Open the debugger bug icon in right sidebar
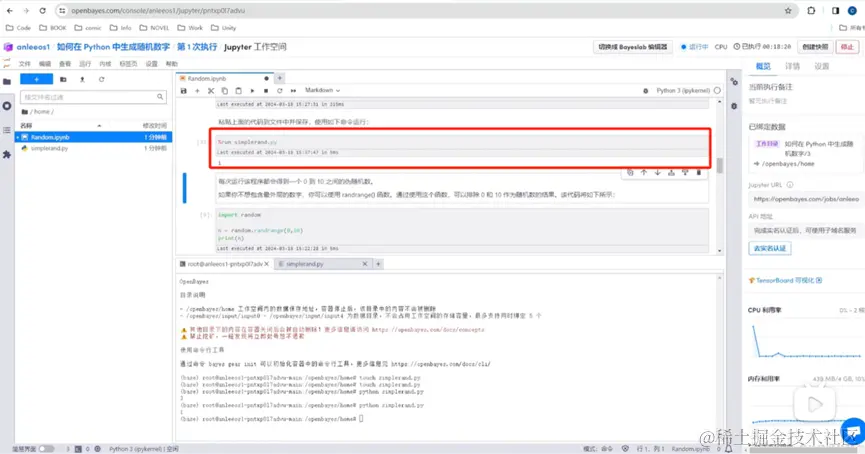Screen dimensions: 865x454 (x=734, y=106)
